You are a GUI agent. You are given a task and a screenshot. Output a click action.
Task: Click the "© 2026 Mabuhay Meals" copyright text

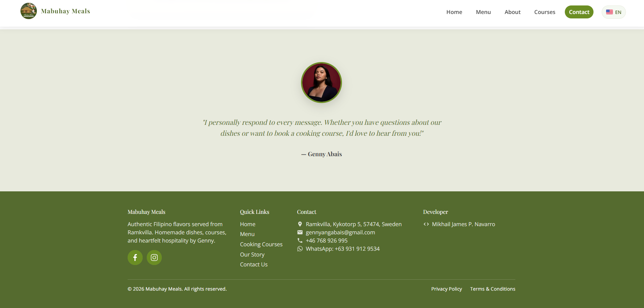coord(177,289)
